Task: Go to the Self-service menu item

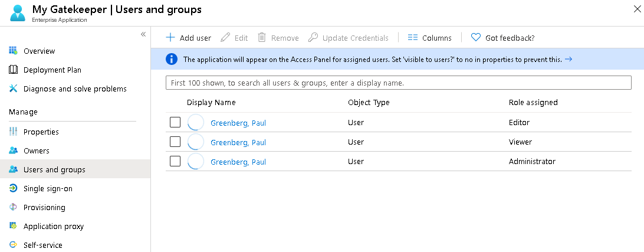Action: click(42, 245)
